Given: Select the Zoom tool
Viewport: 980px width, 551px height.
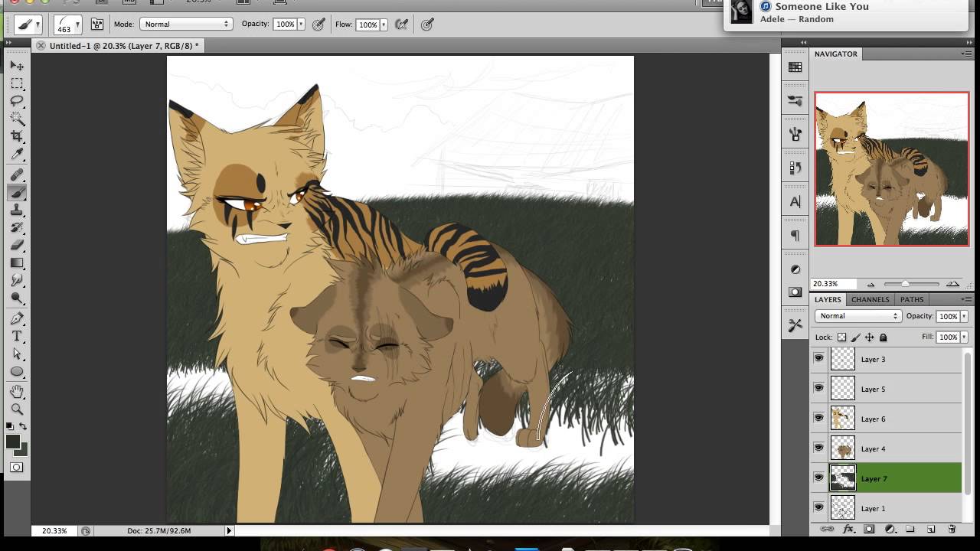Looking at the screenshot, I should click(x=17, y=409).
